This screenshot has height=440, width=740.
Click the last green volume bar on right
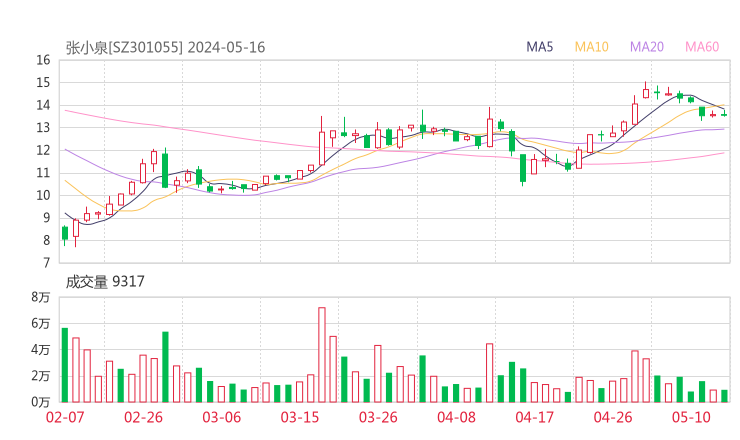(x=724, y=396)
